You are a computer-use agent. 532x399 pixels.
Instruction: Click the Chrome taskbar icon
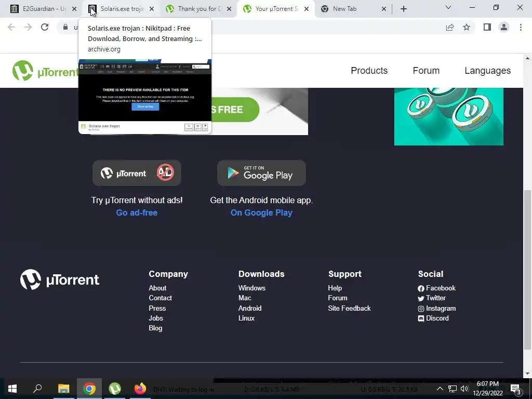coord(89,389)
